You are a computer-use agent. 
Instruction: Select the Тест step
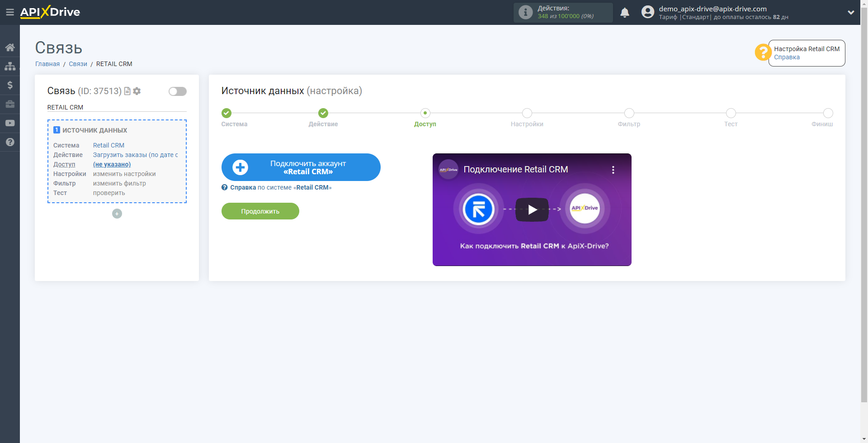[x=731, y=113]
